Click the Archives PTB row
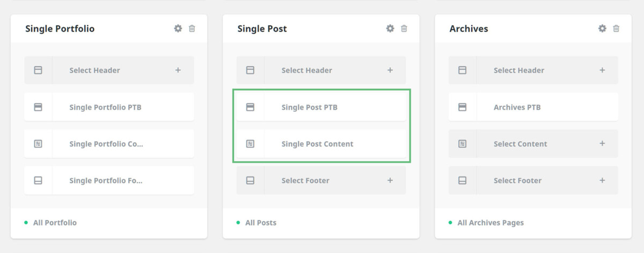644x253 pixels. click(533, 107)
